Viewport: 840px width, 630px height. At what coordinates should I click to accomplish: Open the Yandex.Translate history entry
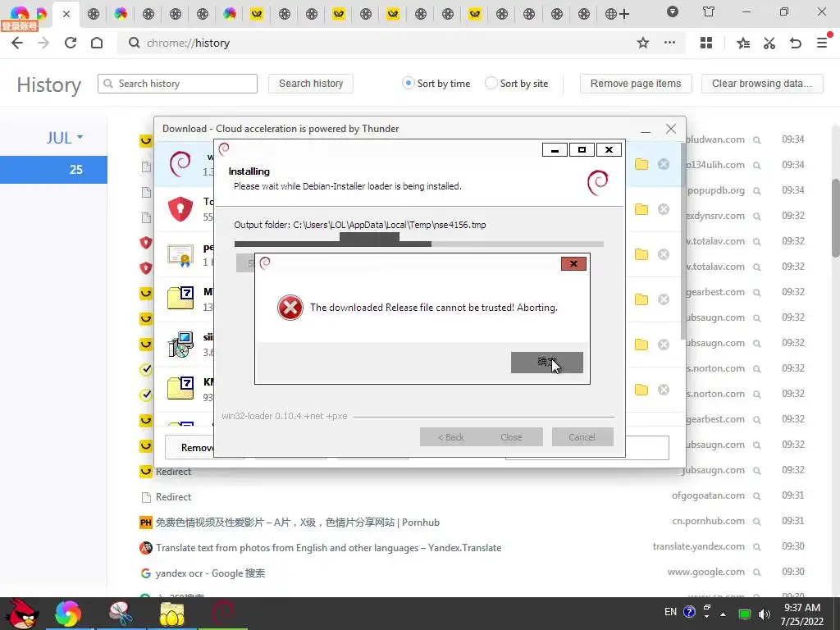tap(328, 548)
